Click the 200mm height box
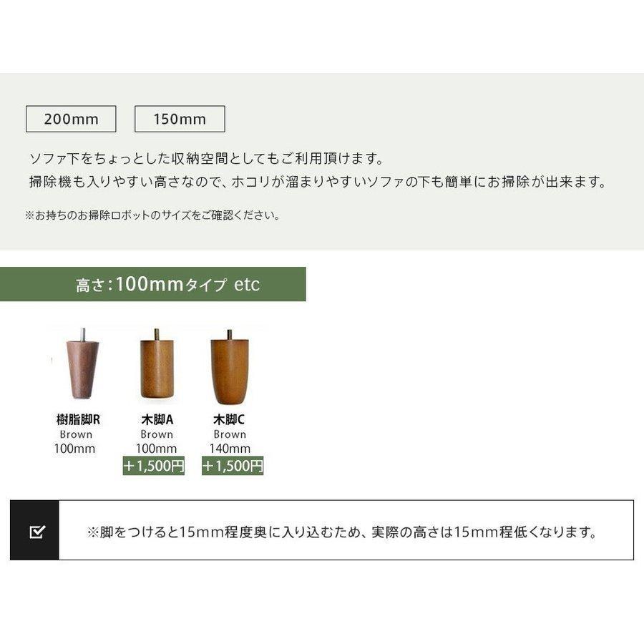 coord(71,119)
